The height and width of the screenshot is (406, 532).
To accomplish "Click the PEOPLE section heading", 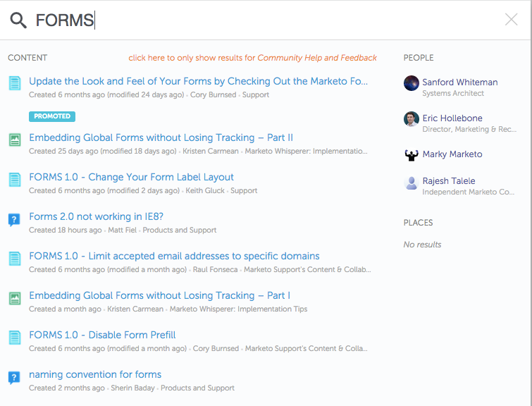I will [x=419, y=58].
